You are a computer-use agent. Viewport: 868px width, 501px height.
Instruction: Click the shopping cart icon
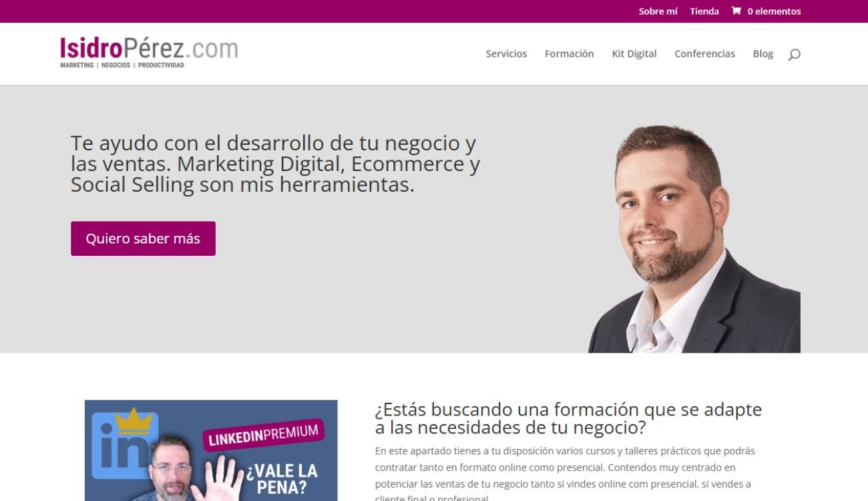pyautogui.click(x=736, y=11)
